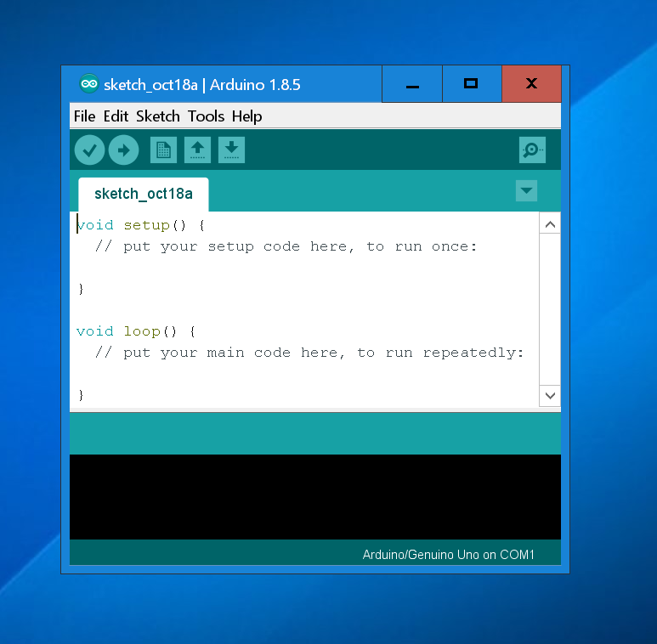The height and width of the screenshot is (644, 657).
Task: Expand the tab options dropdown arrow
Action: coord(526,191)
